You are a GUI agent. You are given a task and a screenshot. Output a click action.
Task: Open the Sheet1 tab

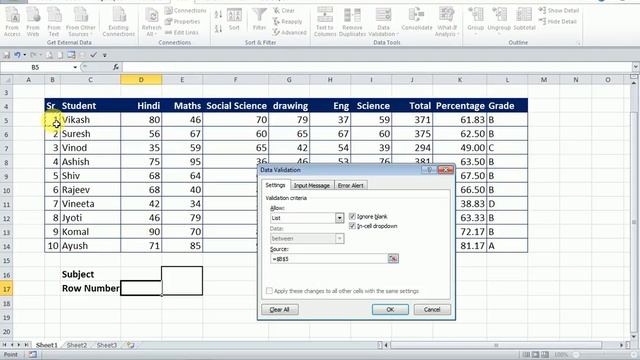click(47, 345)
